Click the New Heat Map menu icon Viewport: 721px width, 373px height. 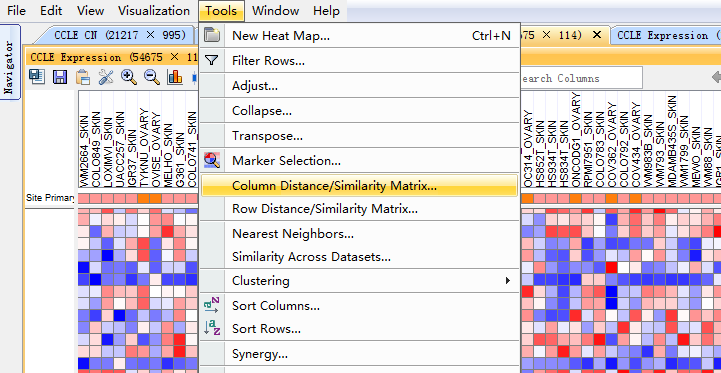212,35
